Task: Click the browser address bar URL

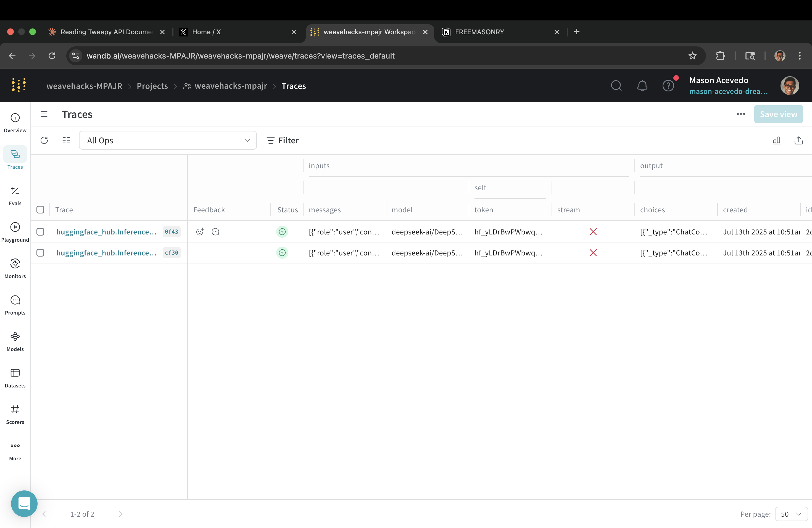Action: pyautogui.click(x=241, y=56)
